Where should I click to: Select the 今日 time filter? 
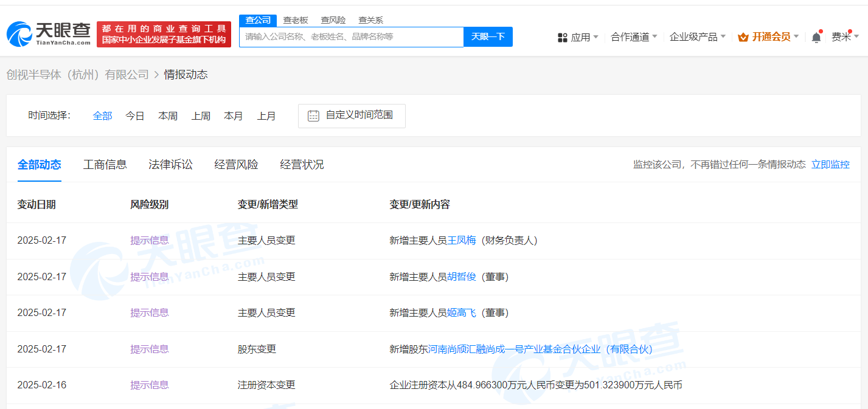pos(135,115)
